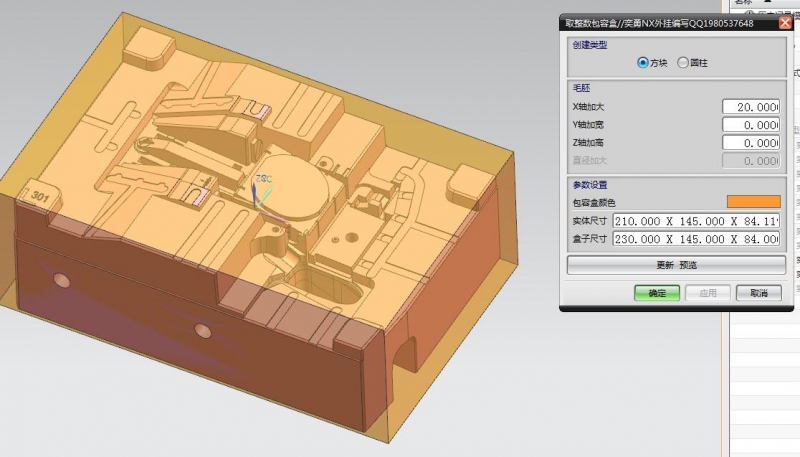The image size is (800, 457).
Task: Close the 取整数包容盒 dialog window
Action: click(x=785, y=23)
